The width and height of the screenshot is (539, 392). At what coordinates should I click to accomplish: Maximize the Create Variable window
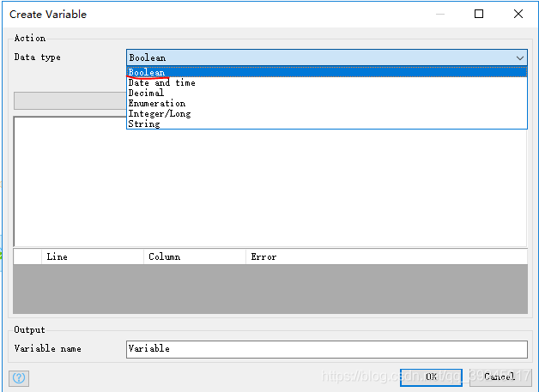(479, 14)
